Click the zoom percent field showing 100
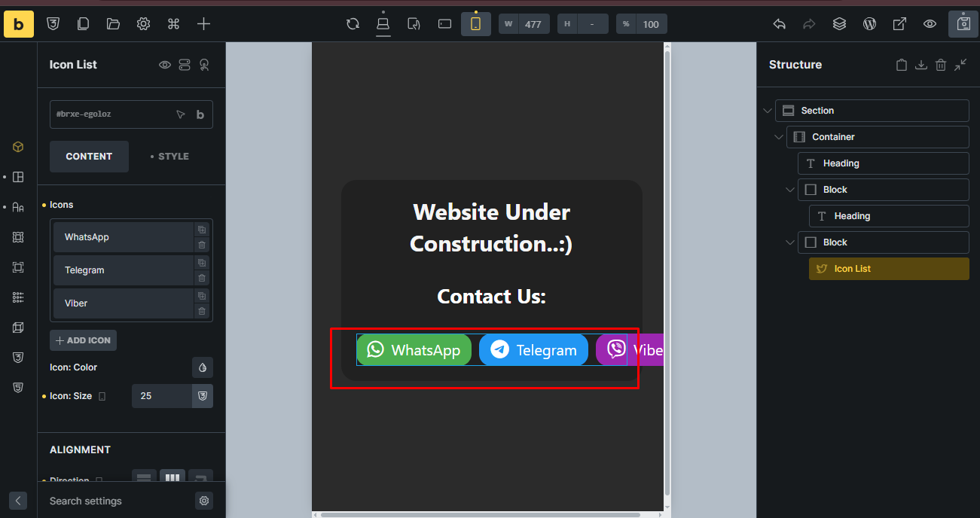Image resolution: width=980 pixels, height=518 pixels. coord(651,24)
